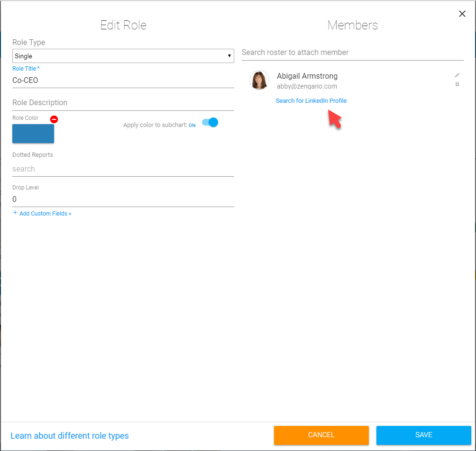Image resolution: width=476 pixels, height=451 pixels.
Task: Click the Drop Level input field
Action: [123, 199]
